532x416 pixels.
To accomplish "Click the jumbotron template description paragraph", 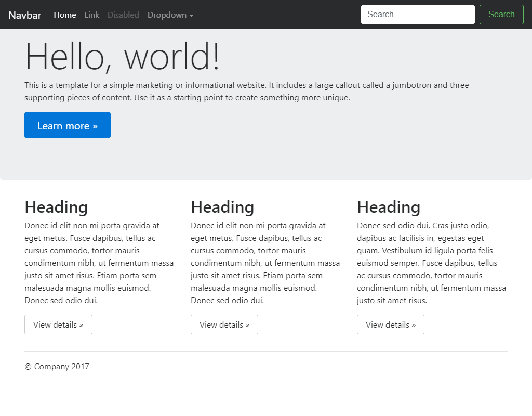I will (x=247, y=92).
